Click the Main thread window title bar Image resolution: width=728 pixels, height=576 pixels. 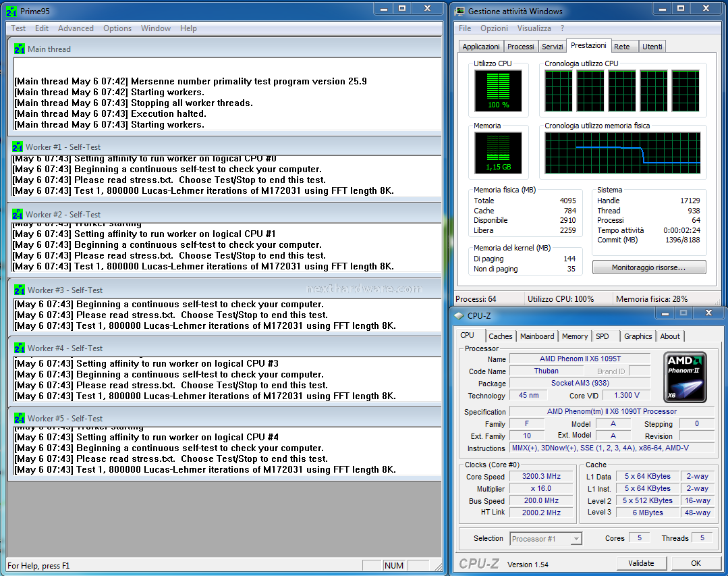click(x=225, y=49)
